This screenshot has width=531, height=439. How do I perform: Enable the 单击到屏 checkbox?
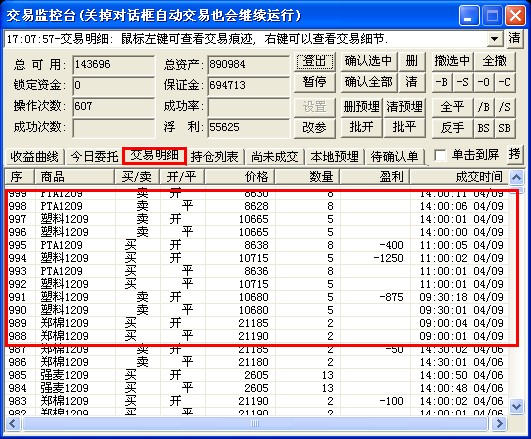click(440, 155)
